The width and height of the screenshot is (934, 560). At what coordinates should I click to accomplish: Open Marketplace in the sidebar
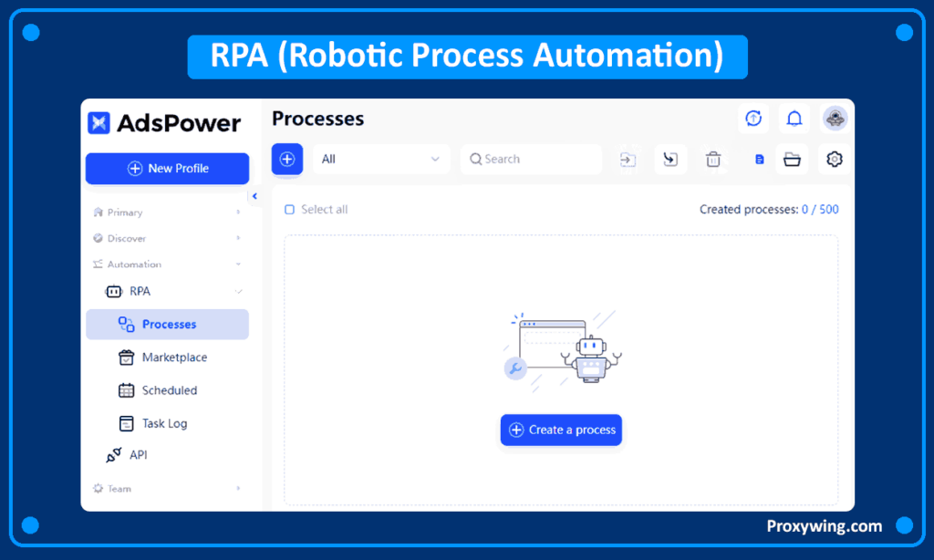click(173, 358)
